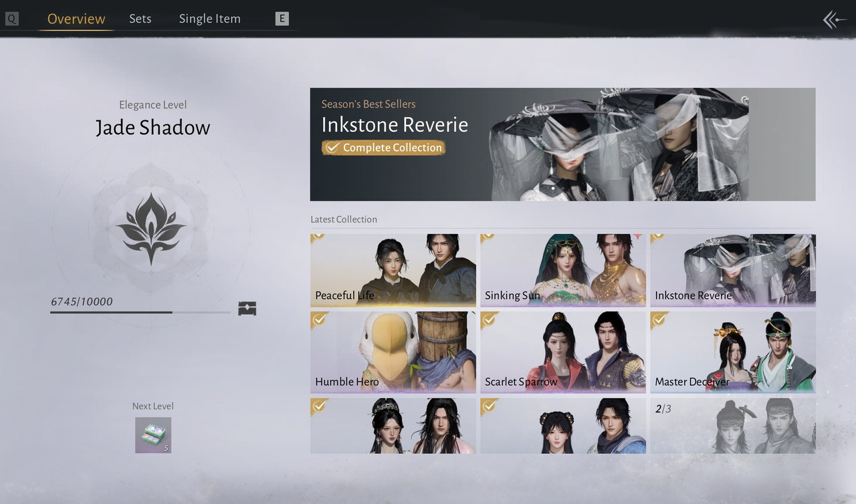Click the Complete Collection badge

pos(383,148)
